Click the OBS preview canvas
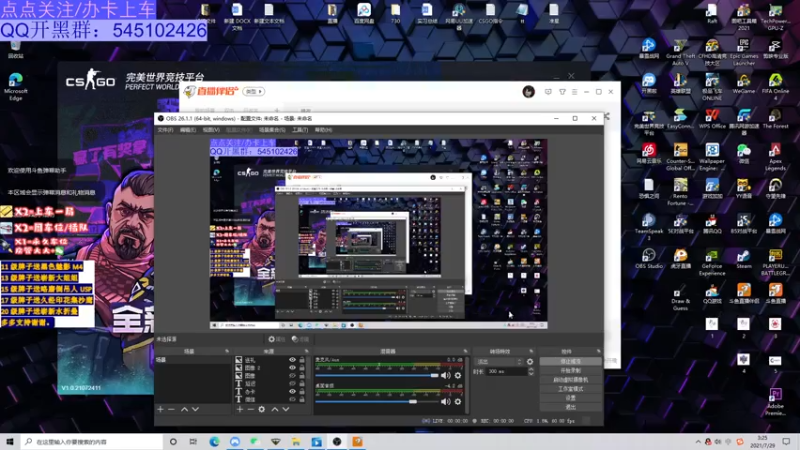The image size is (800, 450). pos(379,234)
